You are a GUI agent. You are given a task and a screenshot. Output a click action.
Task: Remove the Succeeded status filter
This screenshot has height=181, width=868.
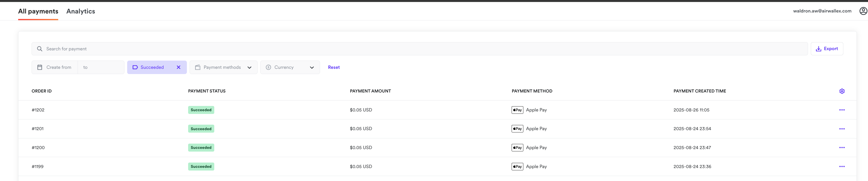(x=178, y=67)
